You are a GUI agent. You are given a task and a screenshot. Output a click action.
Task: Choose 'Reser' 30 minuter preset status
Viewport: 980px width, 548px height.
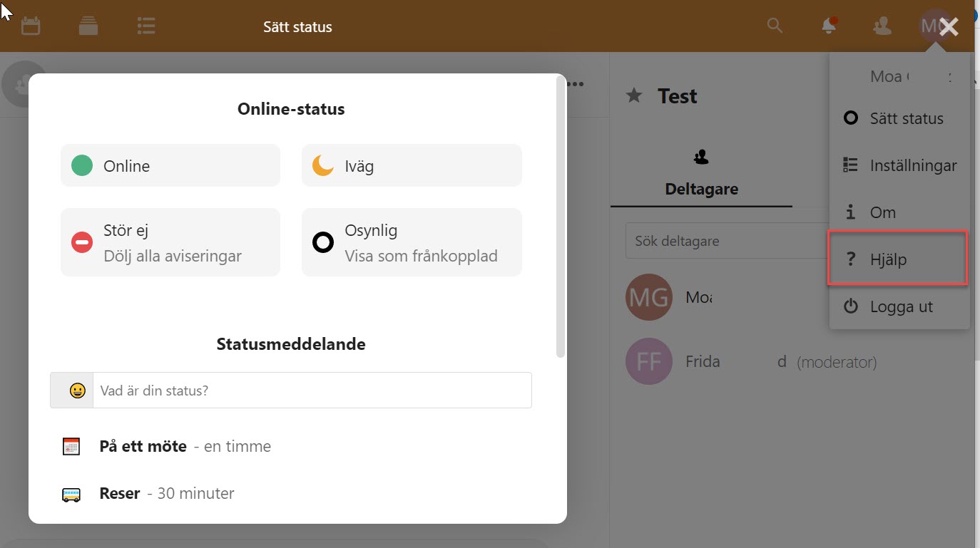tap(291, 493)
